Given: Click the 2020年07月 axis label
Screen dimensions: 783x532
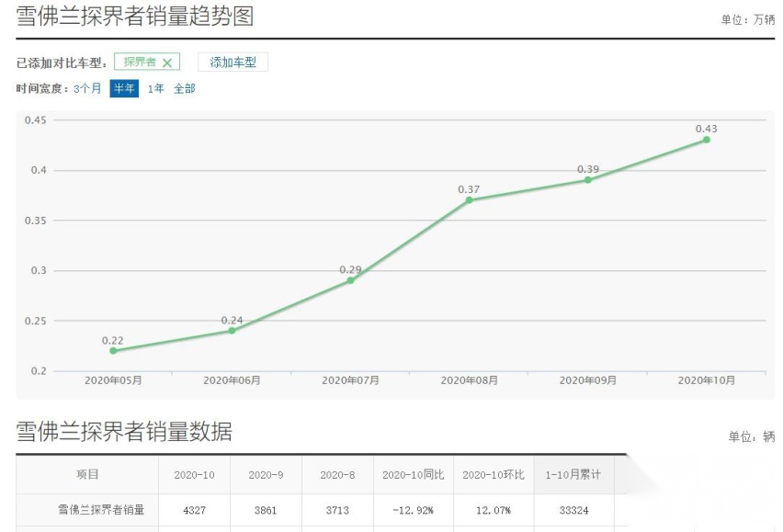Looking at the screenshot, I should coord(350,380).
